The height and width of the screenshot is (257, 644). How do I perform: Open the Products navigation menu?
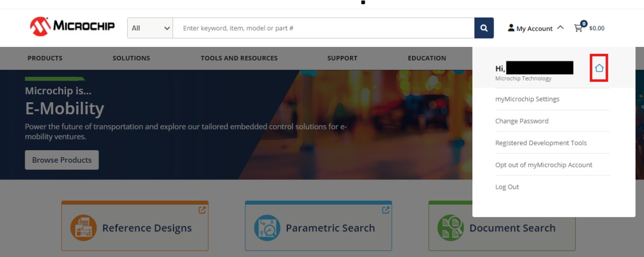click(45, 58)
